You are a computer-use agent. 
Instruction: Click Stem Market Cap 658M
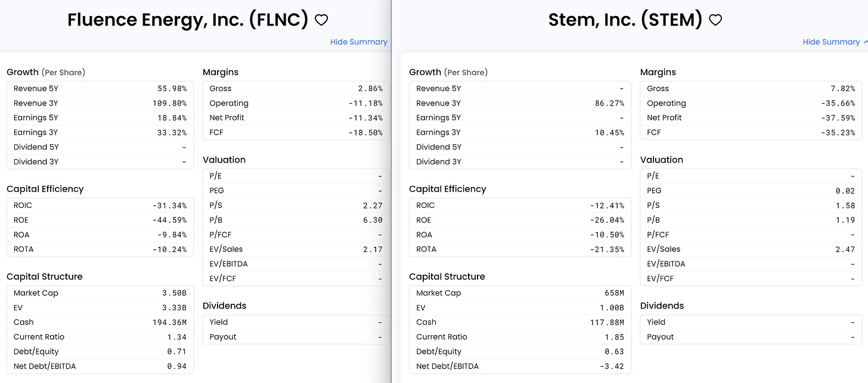point(613,292)
